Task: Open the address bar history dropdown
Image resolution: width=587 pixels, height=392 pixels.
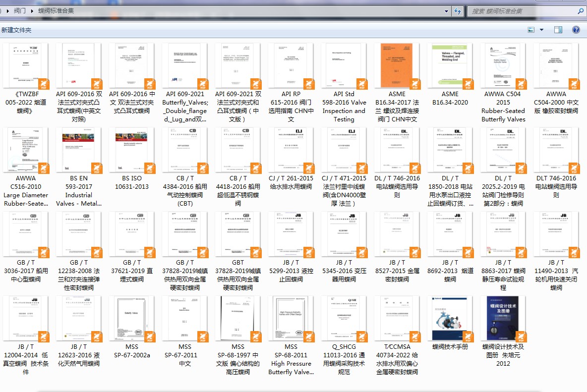Action: click(446, 11)
